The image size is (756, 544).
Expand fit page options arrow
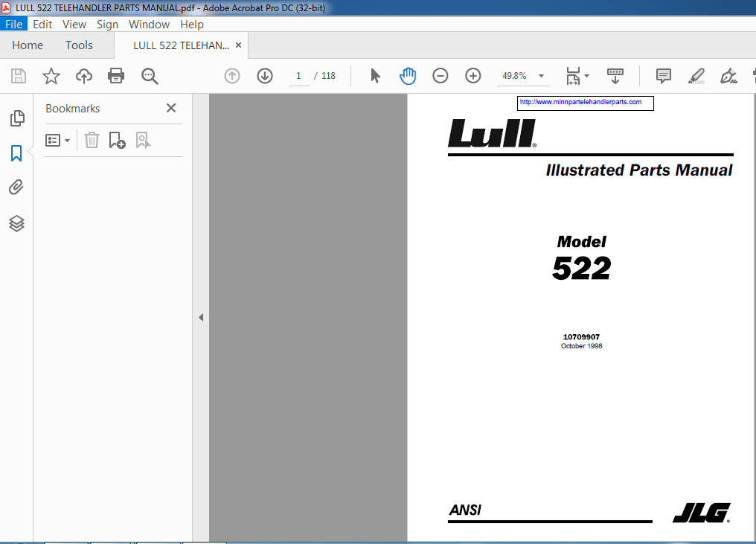(587, 76)
